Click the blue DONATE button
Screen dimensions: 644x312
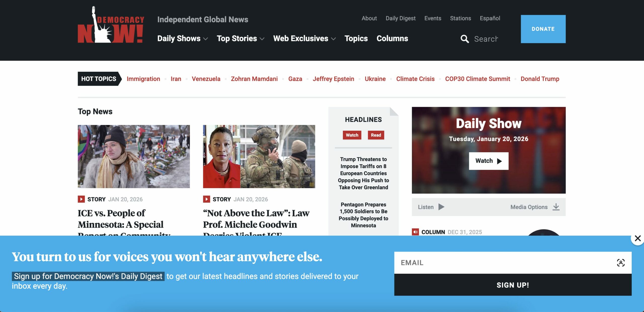point(543,29)
